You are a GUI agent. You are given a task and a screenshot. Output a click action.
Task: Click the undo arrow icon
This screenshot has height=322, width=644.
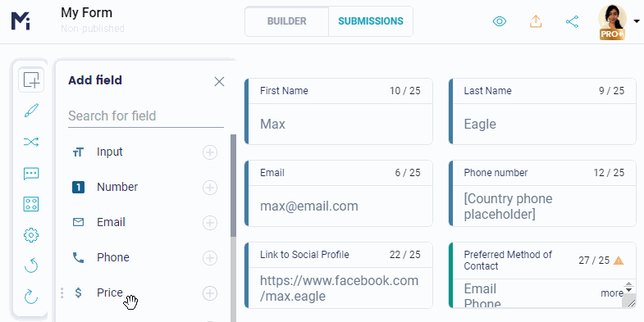point(31,265)
